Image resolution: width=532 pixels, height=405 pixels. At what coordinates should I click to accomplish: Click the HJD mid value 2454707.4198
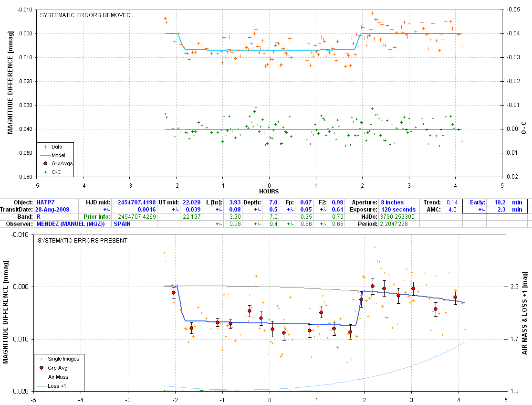pyautogui.click(x=136, y=202)
